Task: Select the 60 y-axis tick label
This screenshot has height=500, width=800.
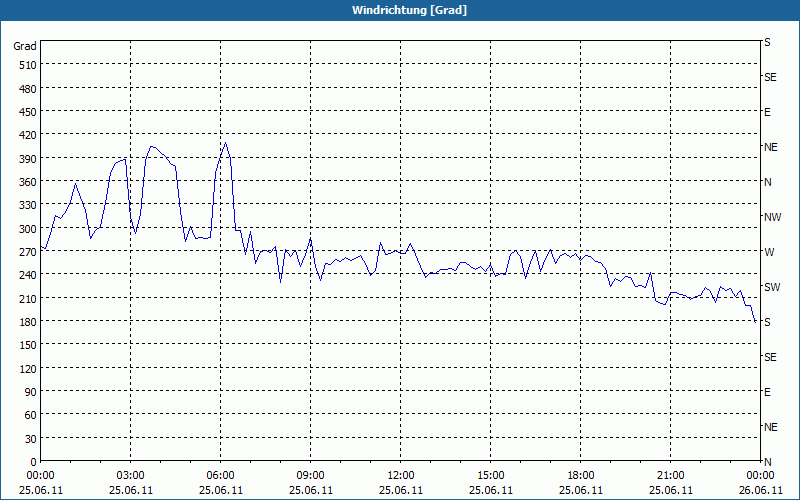Action: (31, 415)
